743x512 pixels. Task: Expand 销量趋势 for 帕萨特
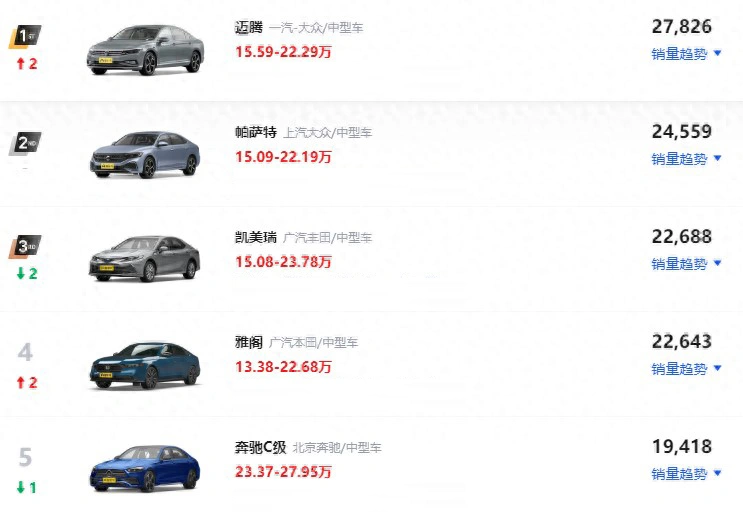[686, 159]
